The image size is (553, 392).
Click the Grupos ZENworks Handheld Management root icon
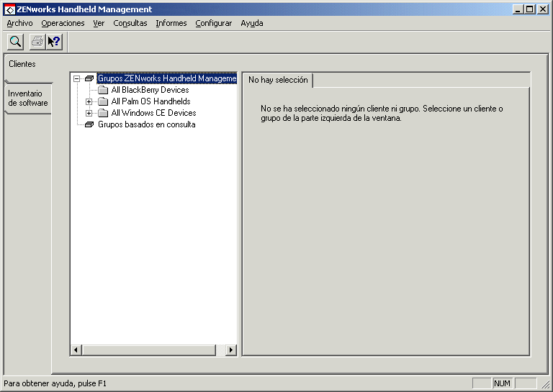[x=89, y=78]
